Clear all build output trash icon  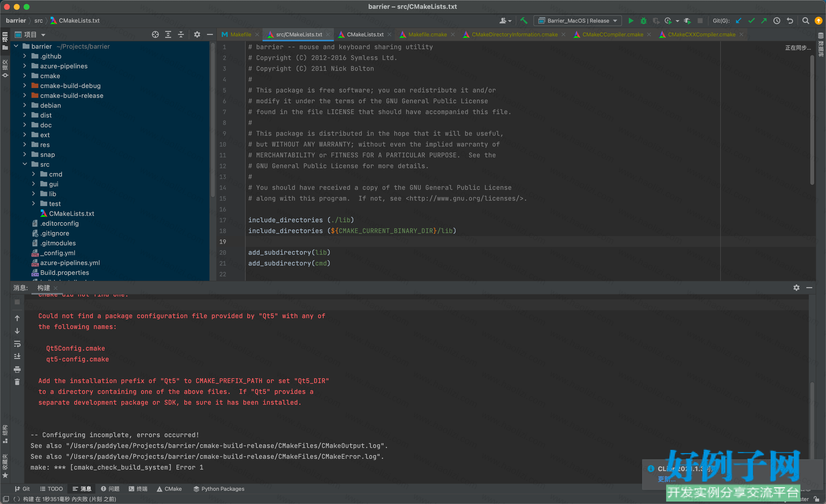coord(17,382)
